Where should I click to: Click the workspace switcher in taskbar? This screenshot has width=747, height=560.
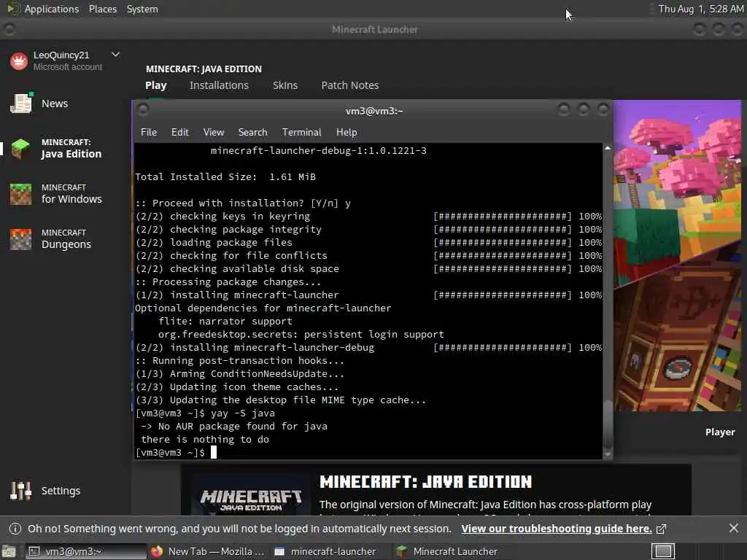[x=662, y=551]
